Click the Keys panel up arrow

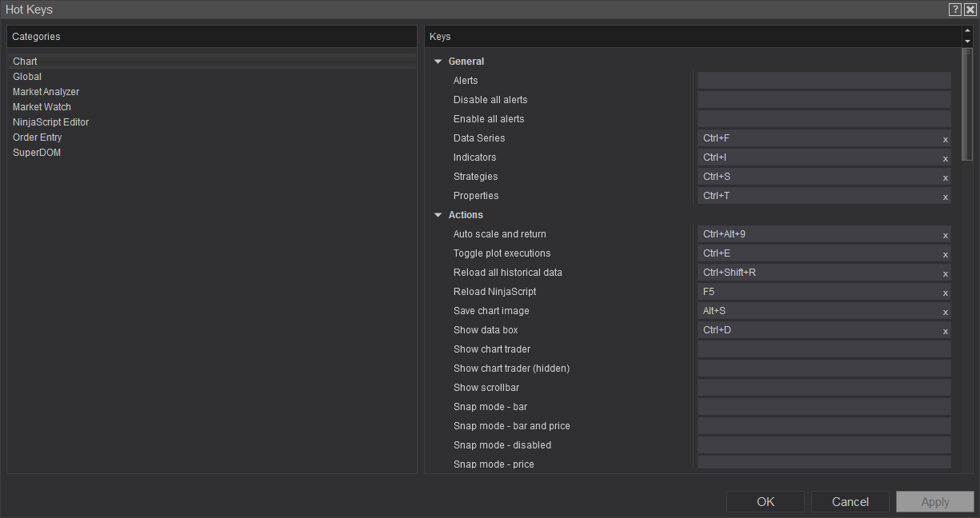(967, 31)
